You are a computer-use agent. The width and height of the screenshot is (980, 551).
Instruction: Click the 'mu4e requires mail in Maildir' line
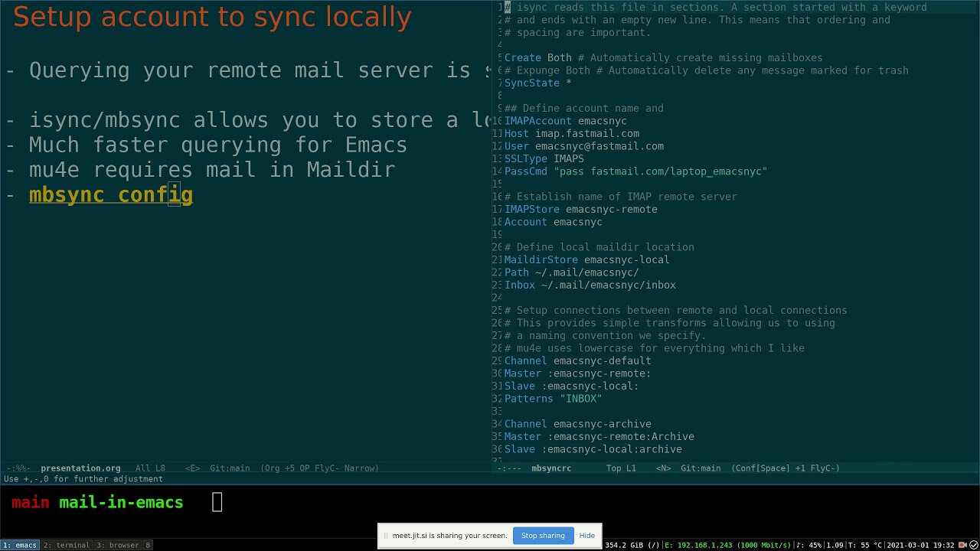coord(212,169)
